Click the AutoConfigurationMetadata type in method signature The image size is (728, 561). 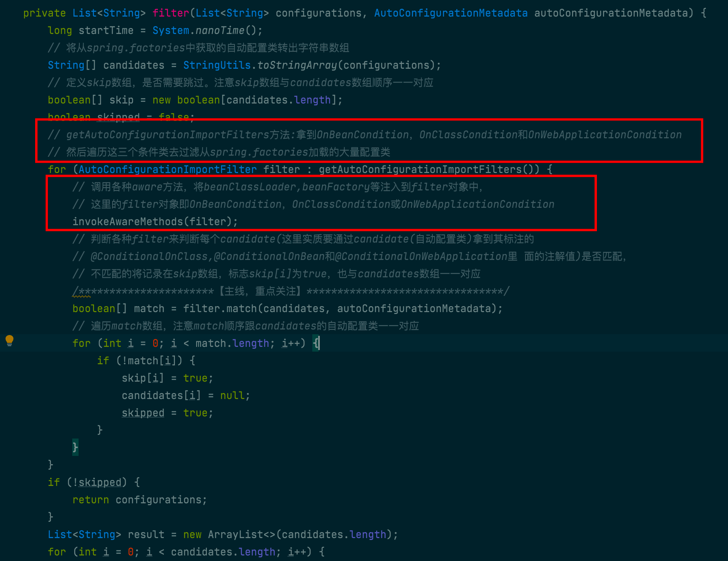(451, 13)
